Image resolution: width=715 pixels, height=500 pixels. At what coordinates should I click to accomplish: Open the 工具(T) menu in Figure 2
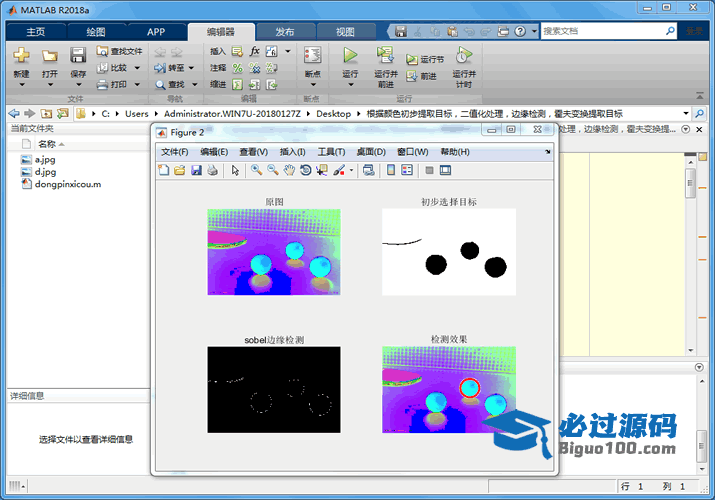(331, 152)
